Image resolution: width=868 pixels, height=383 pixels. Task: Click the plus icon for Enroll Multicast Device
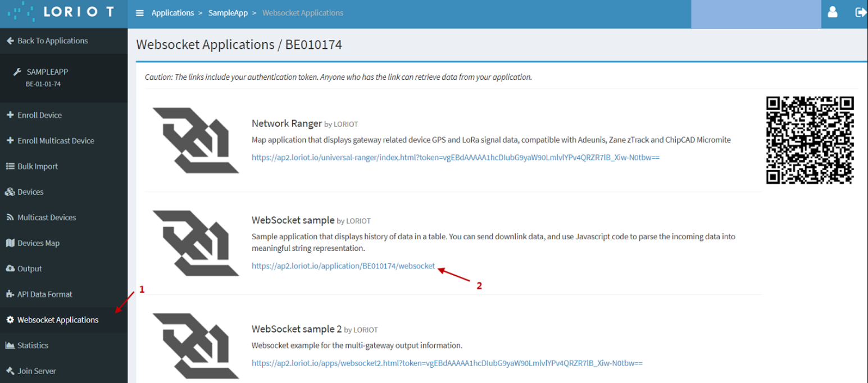[10, 140]
